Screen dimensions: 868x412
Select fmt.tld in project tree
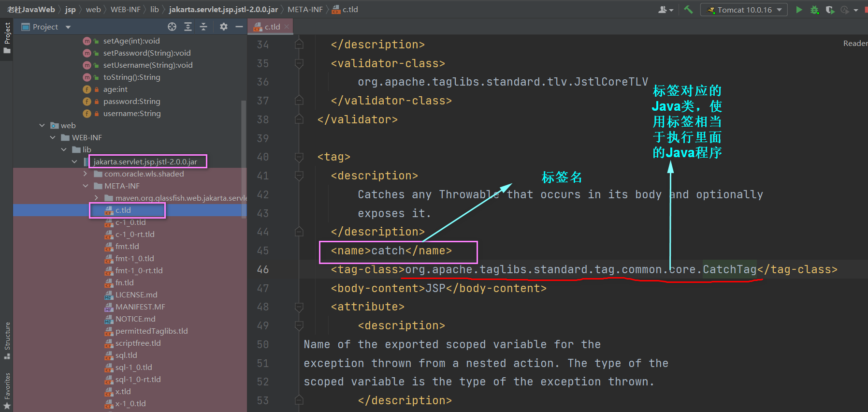click(127, 247)
